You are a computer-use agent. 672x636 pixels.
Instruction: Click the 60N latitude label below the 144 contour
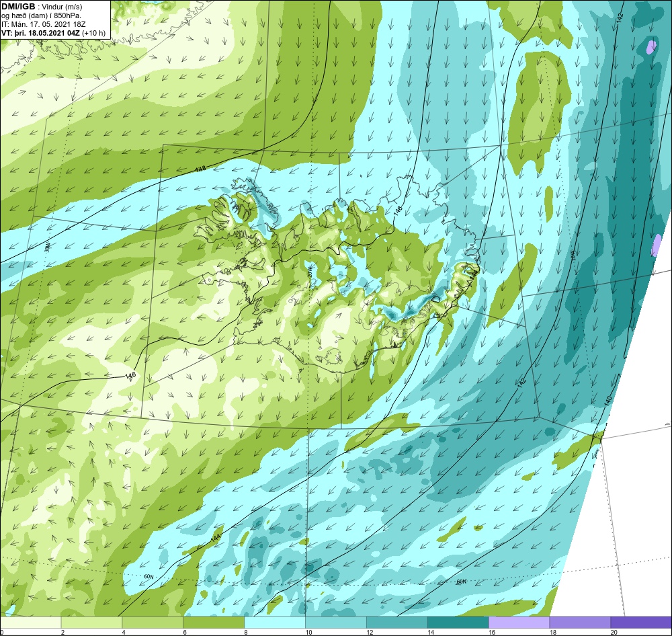click(149, 576)
